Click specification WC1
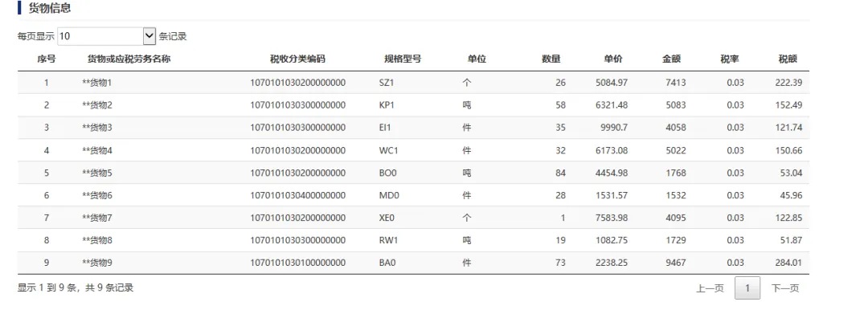868x310 pixels. coord(387,150)
